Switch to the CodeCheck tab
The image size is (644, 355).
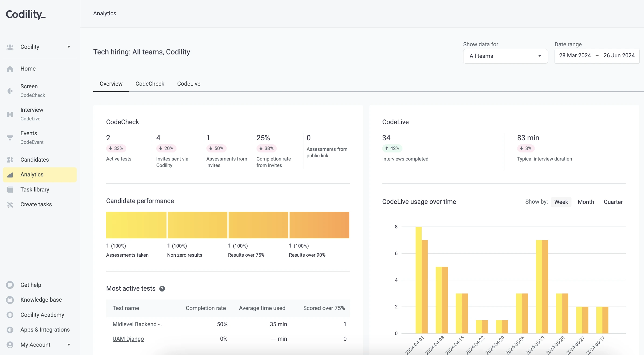pyautogui.click(x=150, y=84)
